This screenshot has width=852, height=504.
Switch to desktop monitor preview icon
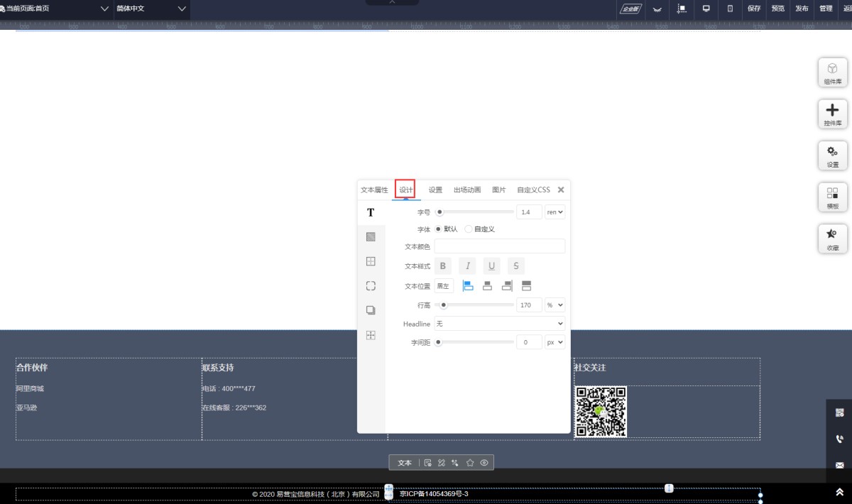pyautogui.click(x=706, y=9)
